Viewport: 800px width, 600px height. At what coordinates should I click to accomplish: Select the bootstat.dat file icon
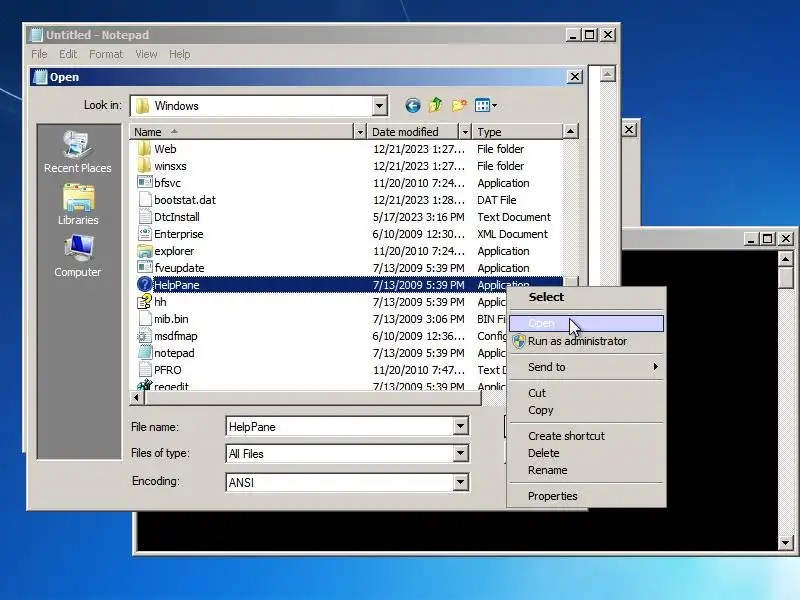[x=145, y=199]
